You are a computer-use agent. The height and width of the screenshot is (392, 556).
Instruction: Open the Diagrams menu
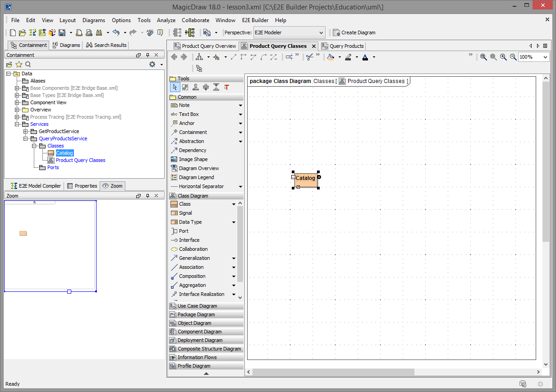93,20
